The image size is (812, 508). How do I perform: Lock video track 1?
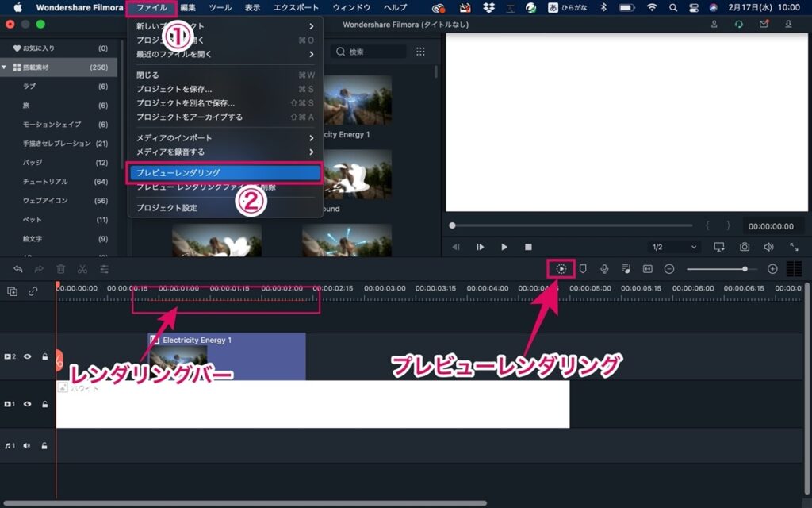(45, 404)
